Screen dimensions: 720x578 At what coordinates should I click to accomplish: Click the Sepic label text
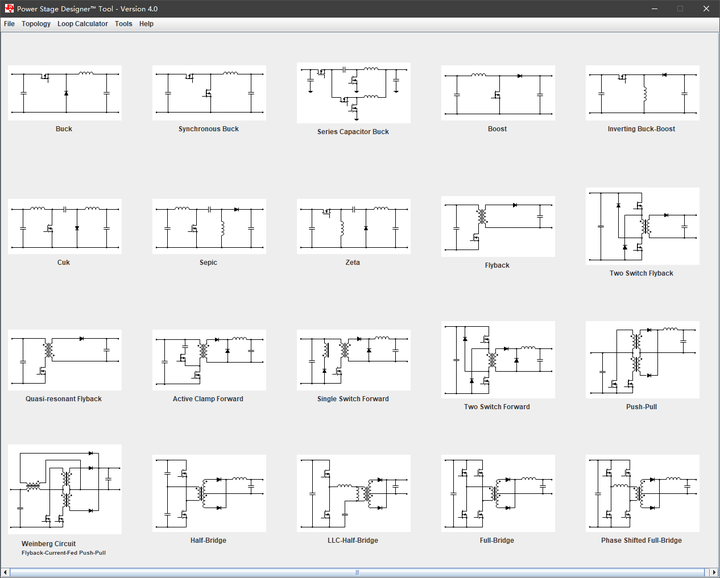208,263
